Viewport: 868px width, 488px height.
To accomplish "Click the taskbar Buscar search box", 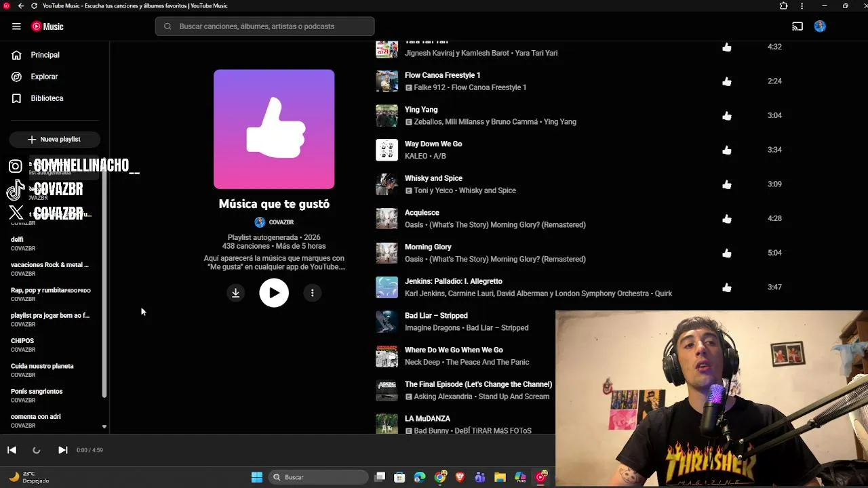I will point(319,477).
